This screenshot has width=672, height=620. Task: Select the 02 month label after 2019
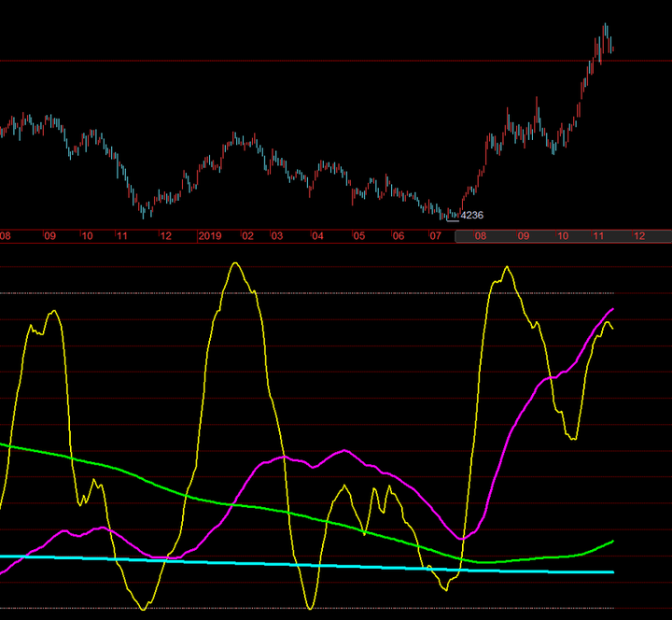point(247,236)
